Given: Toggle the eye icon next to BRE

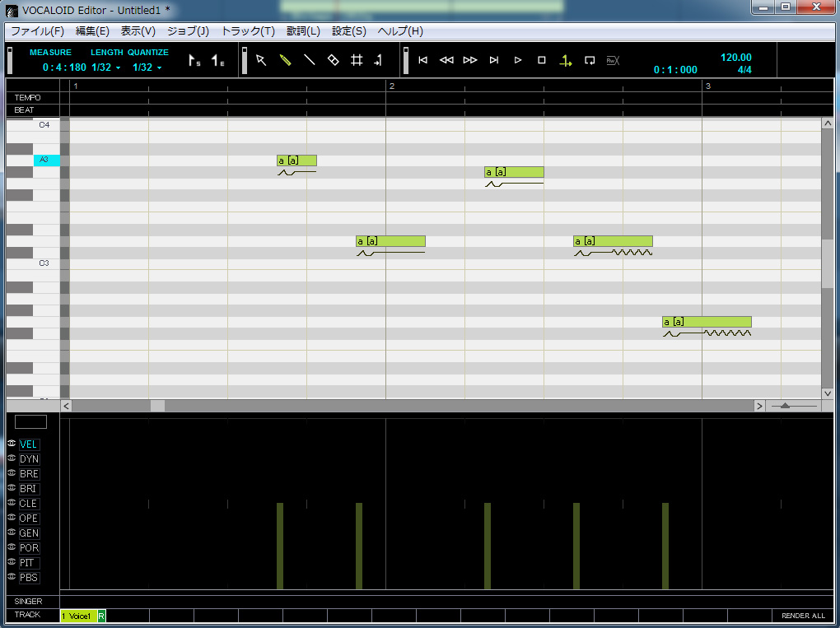Looking at the screenshot, I should (12, 473).
